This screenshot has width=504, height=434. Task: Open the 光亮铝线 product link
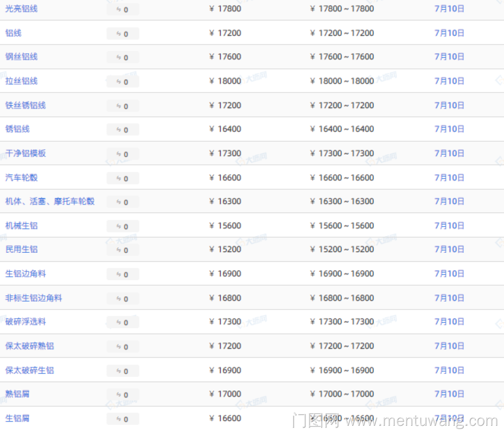pos(22,9)
